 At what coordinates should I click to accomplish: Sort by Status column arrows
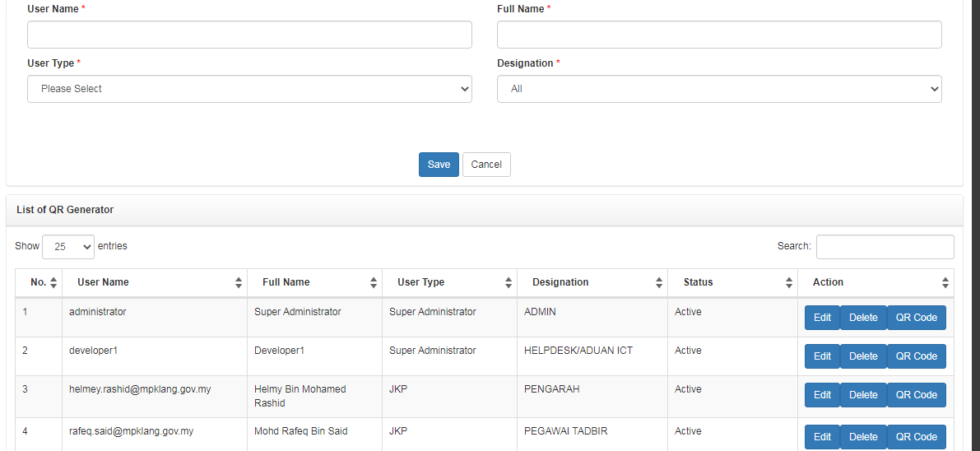pyautogui.click(x=789, y=282)
